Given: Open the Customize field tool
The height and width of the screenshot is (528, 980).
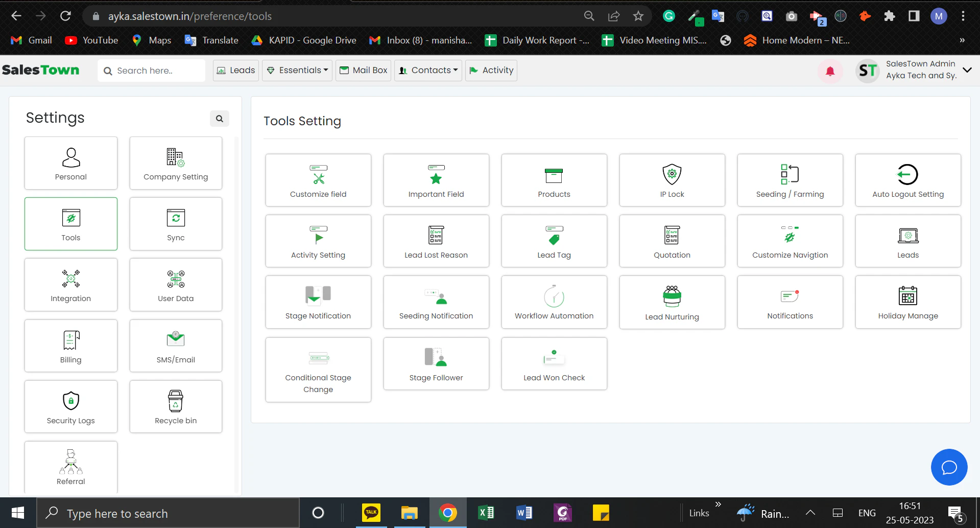Looking at the screenshot, I should point(318,180).
